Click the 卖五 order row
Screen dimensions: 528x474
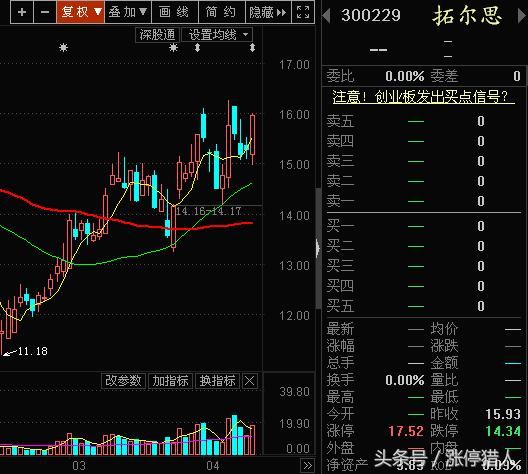point(424,121)
